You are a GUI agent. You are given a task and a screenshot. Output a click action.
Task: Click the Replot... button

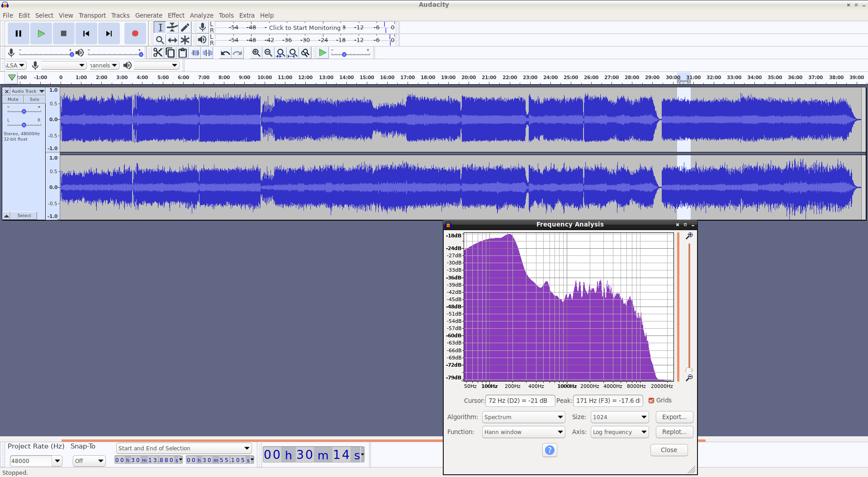click(674, 432)
